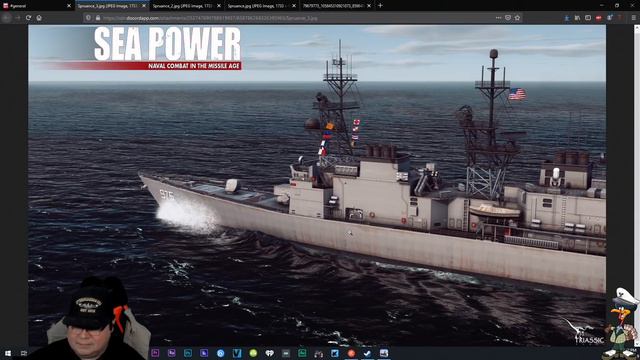Go back with the browser back arrow

click(x=7, y=18)
